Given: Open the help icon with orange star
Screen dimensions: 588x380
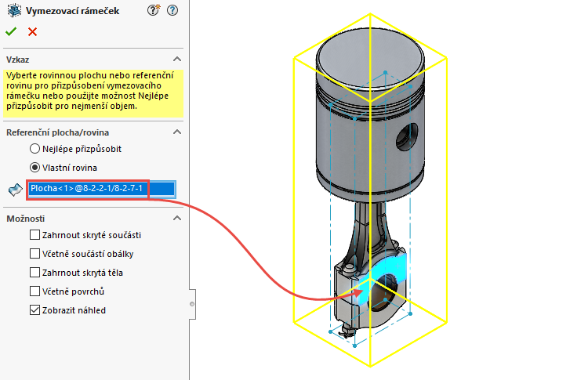Looking at the screenshot, I should click(153, 10).
